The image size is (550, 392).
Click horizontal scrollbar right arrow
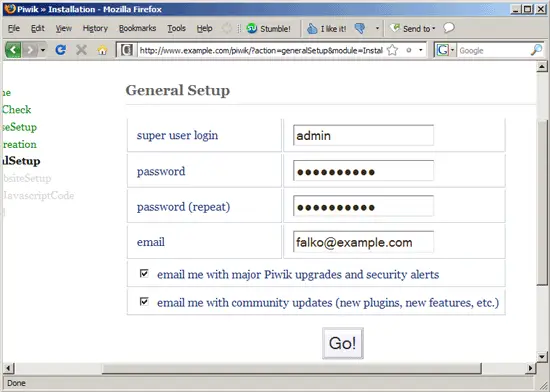point(530,368)
